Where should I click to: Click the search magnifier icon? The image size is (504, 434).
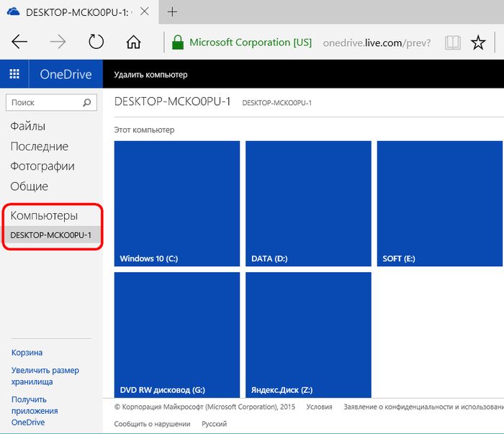point(88,103)
